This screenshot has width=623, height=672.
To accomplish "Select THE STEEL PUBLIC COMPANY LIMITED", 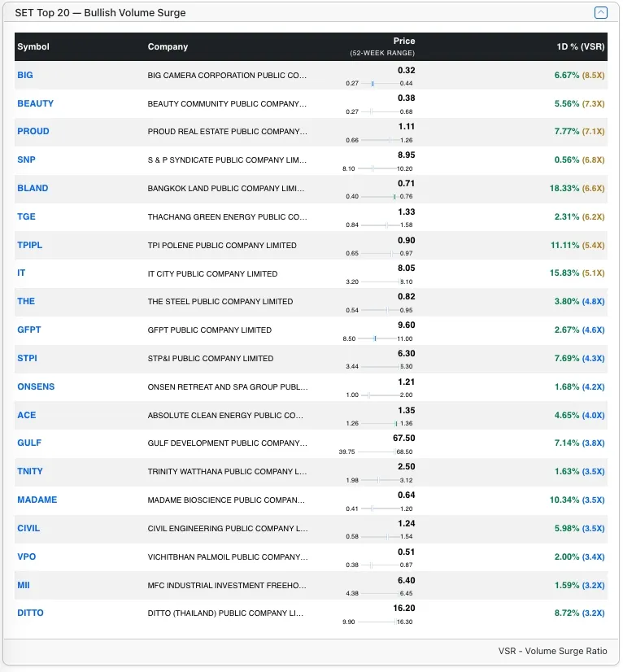I will 220,302.
